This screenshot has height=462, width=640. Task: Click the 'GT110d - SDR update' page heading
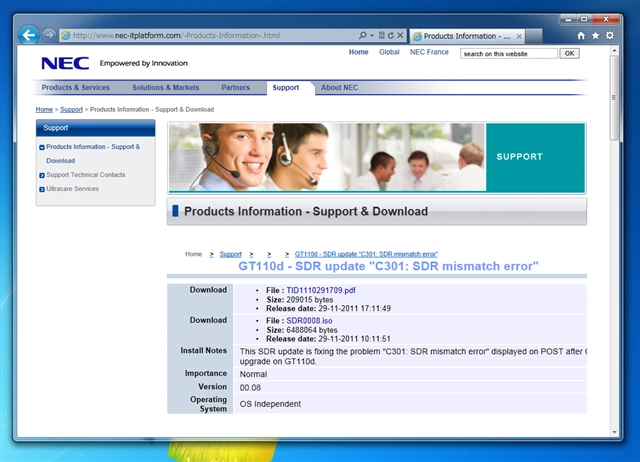[x=388, y=266]
